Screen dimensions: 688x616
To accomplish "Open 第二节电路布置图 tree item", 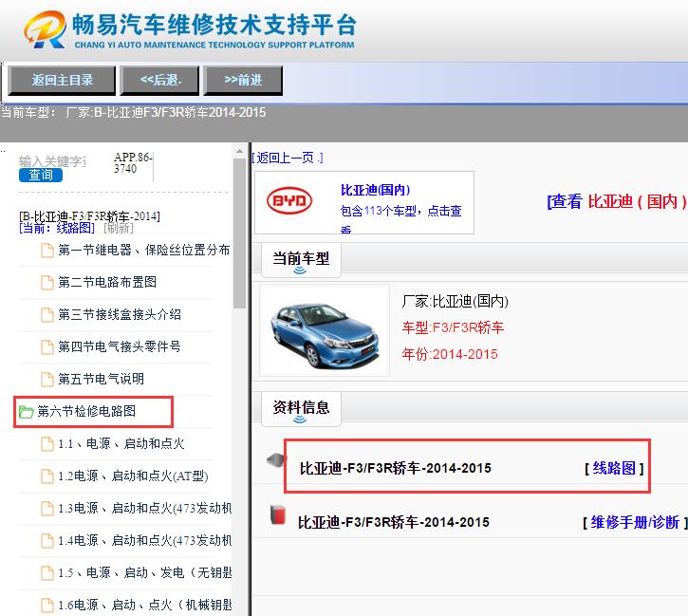I will coord(107,282).
